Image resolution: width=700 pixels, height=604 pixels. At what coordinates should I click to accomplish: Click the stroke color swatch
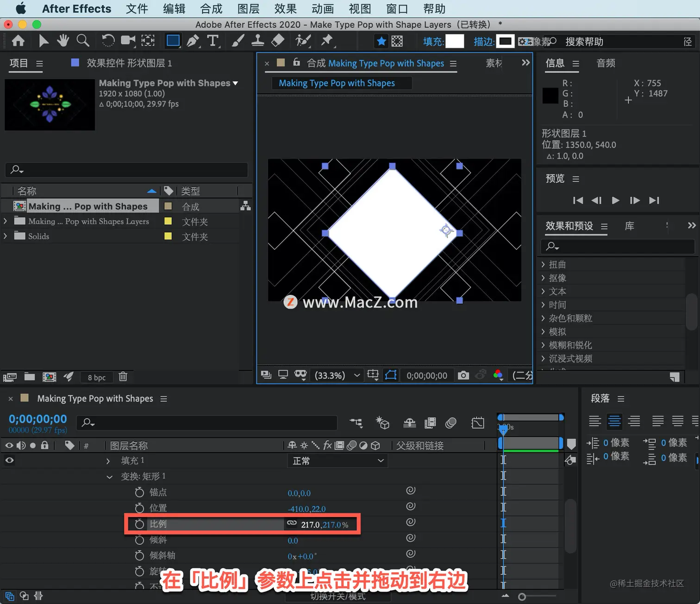[x=505, y=42]
